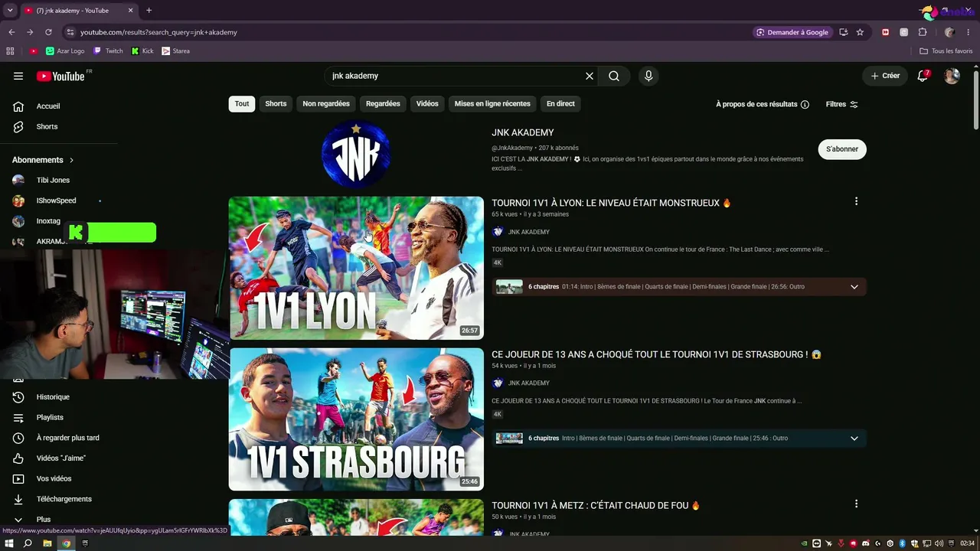Open the 1V1 LYON video thumbnail

click(x=356, y=268)
